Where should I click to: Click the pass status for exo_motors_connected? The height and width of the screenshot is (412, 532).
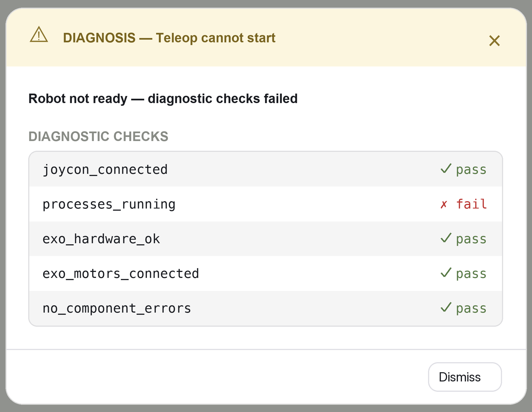[464, 274]
